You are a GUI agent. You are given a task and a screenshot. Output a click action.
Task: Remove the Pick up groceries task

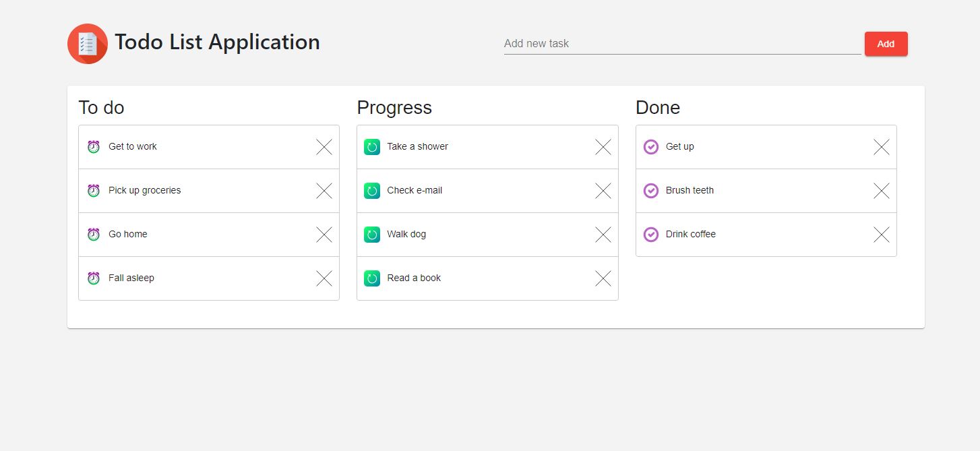pyautogui.click(x=324, y=191)
